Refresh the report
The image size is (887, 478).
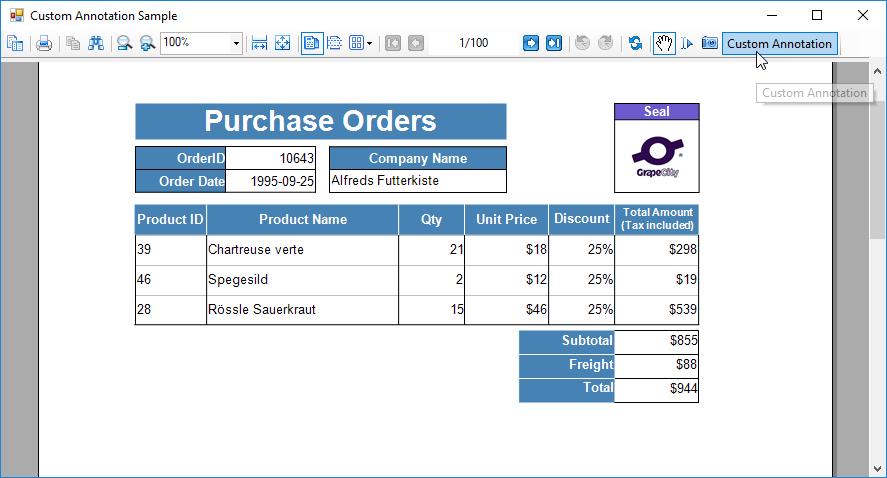coord(635,43)
